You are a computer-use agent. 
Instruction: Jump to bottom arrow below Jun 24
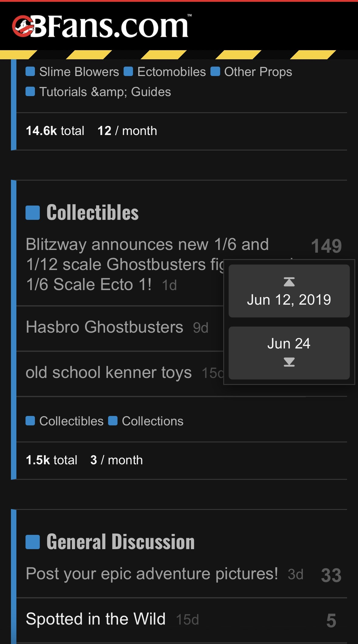pos(289,362)
